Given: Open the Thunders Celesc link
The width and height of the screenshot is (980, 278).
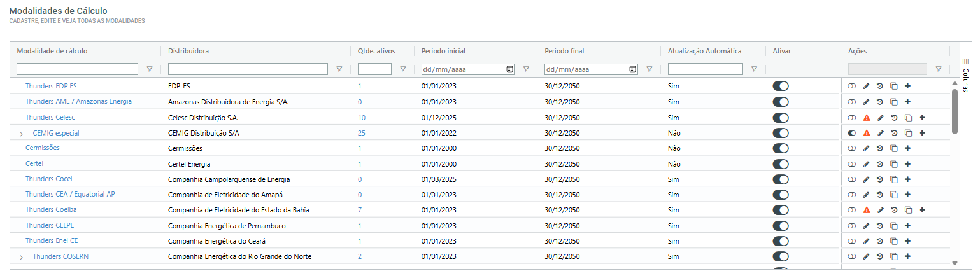Looking at the screenshot, I should click(x=50, y=117).
